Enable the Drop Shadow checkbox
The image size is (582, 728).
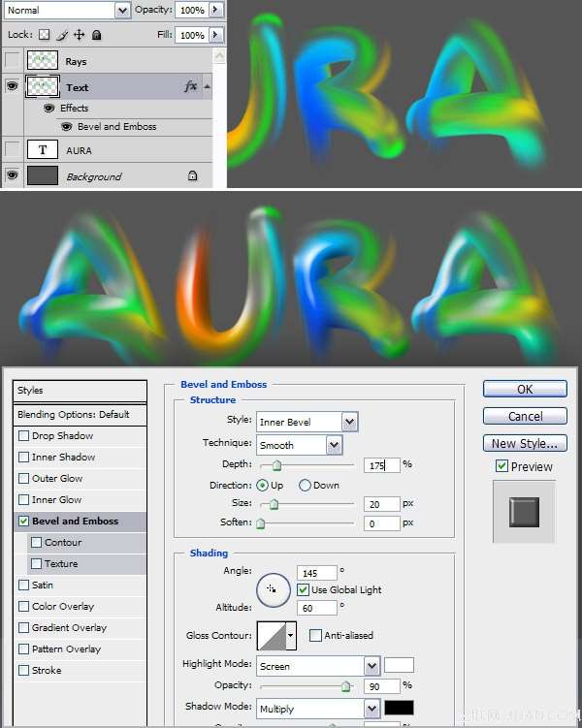pos(23,436)
